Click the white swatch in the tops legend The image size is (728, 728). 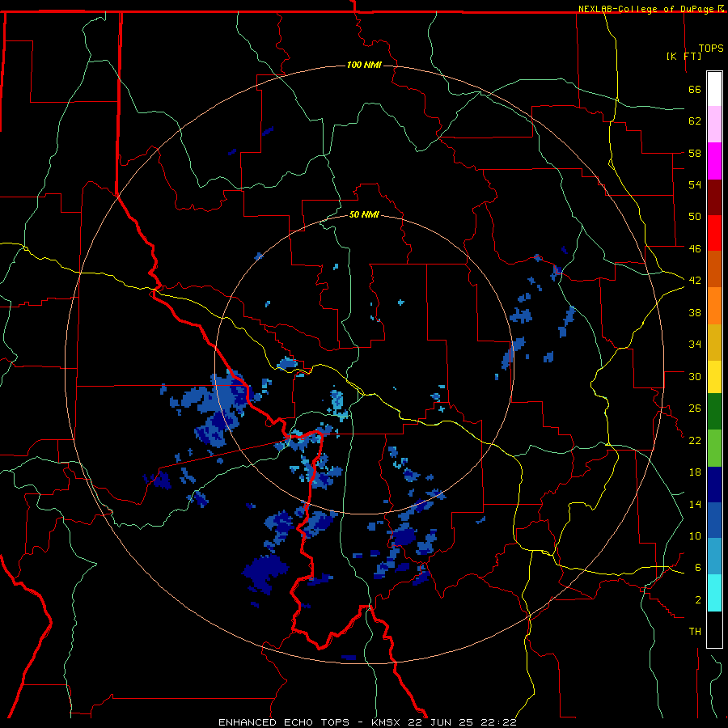tap(714, 89)
